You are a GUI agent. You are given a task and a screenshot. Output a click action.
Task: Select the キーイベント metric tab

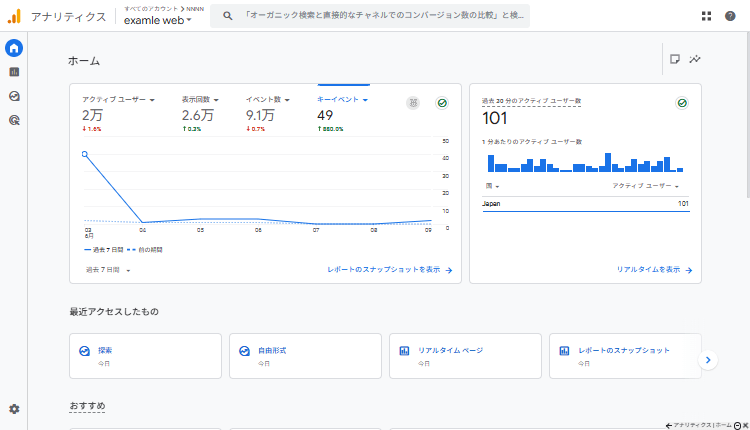[343, 100]
